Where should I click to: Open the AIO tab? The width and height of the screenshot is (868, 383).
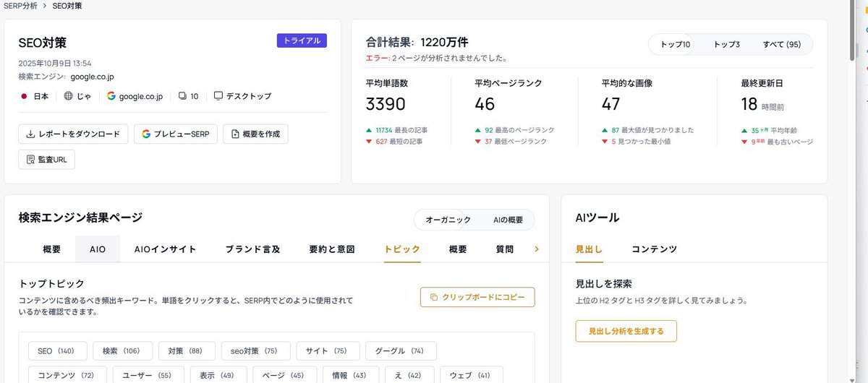(98, 249)
